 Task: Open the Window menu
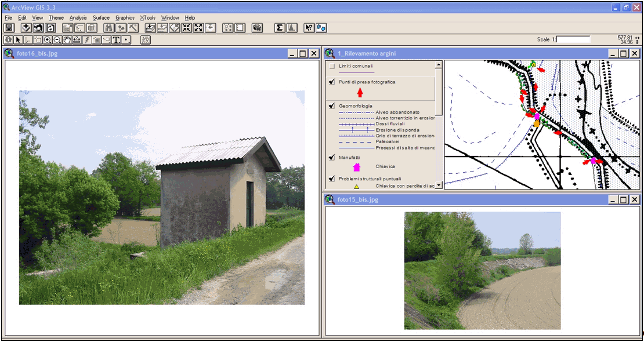coord(170,17)
